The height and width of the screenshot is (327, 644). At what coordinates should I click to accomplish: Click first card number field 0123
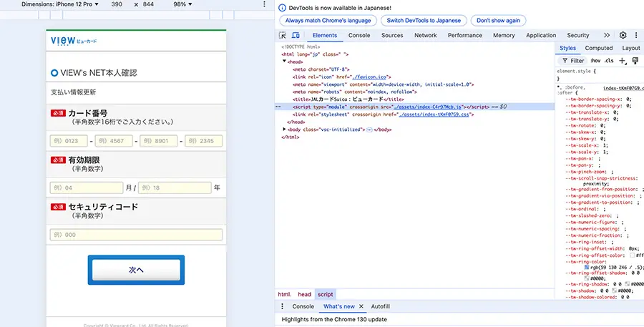[x=69, y=141]
